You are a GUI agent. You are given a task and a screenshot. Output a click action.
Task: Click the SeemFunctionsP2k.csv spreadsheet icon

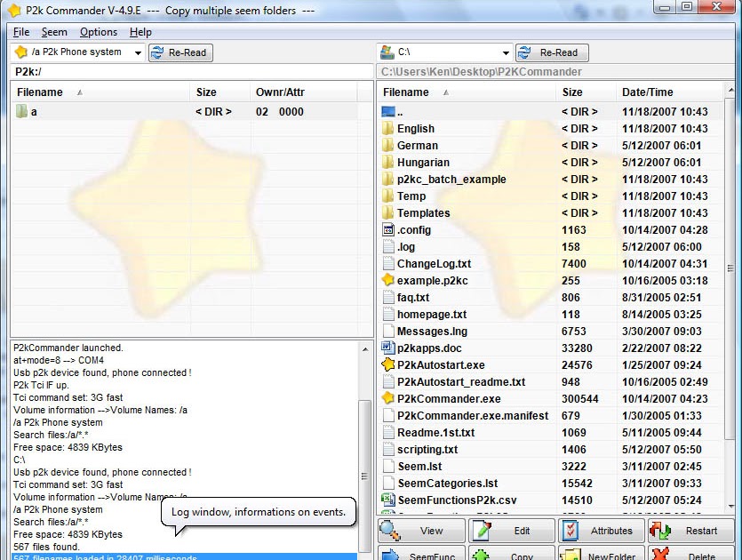tap(388, 500)
